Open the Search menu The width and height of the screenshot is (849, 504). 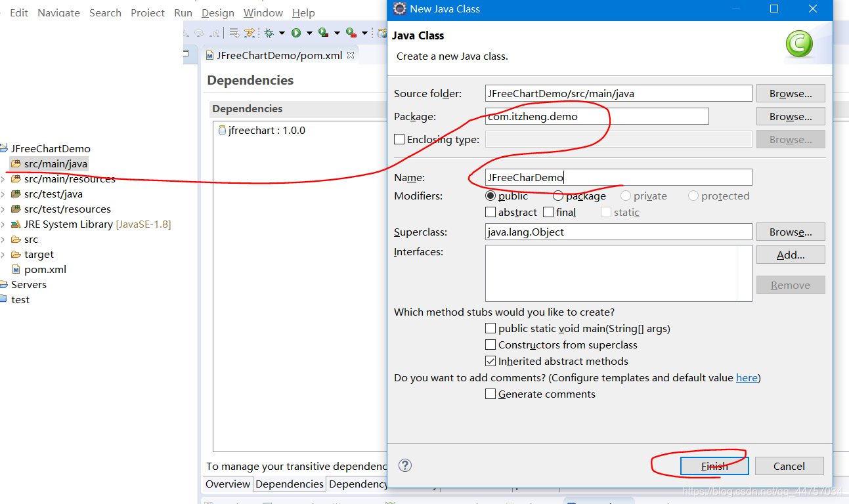pos(105,12)
